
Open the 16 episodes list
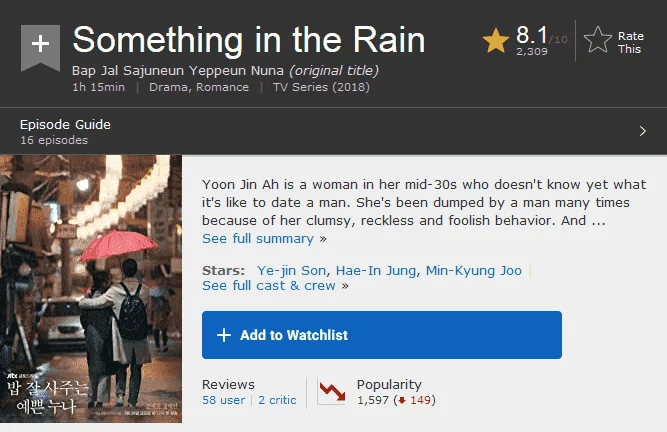54,140
